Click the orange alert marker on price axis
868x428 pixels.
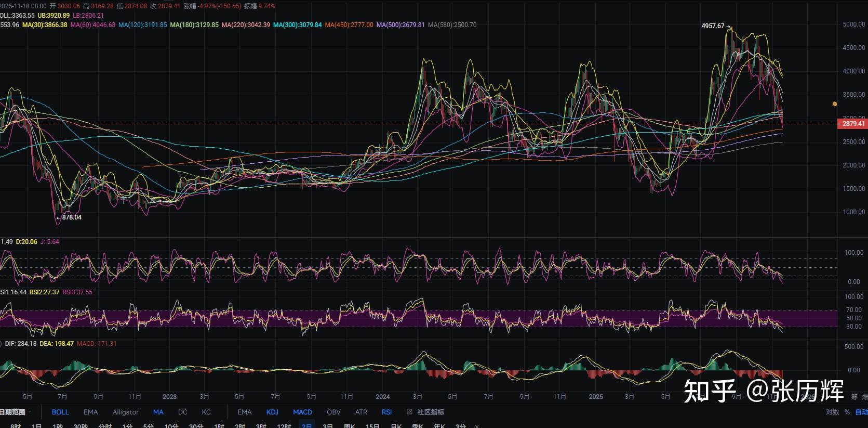834,104
